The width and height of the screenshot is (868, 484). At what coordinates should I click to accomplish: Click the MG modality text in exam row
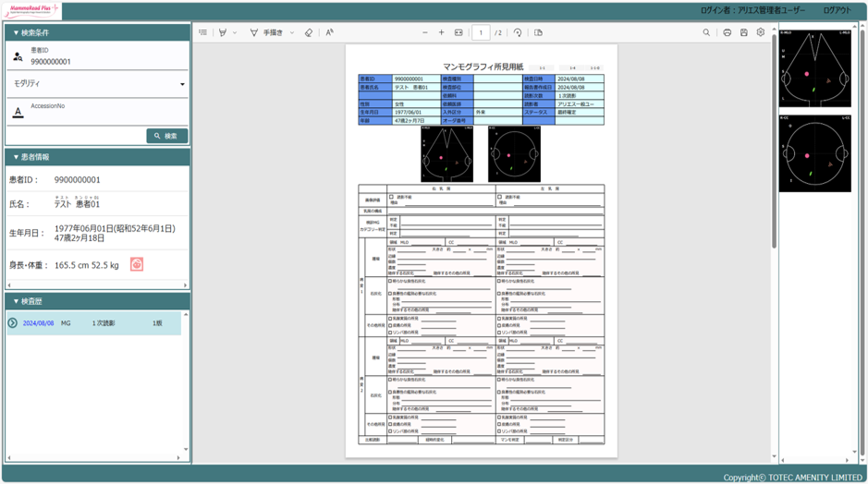pyautogui.click(x=66, y=323)
